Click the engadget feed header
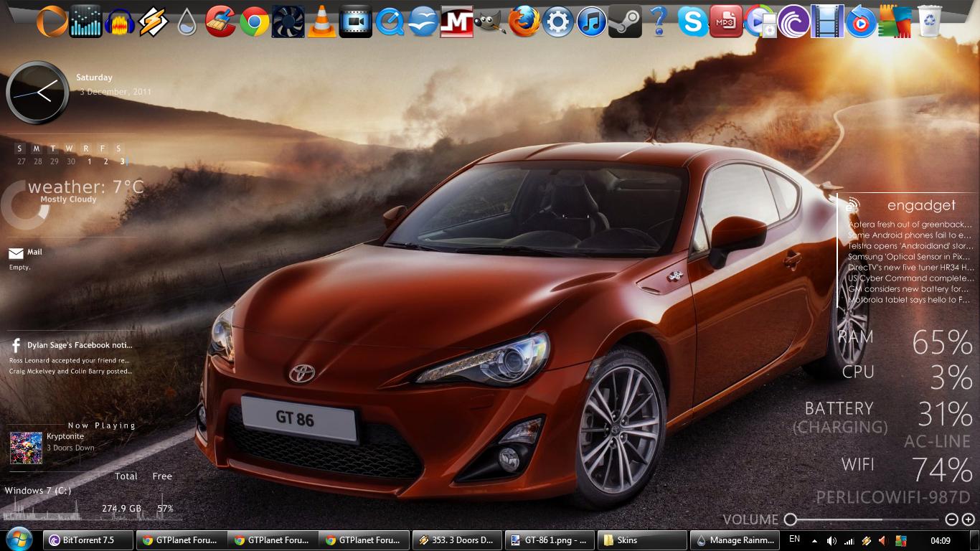Image resolution: width=980 pixels, height=551 pixels. click(x=921, y=205)
